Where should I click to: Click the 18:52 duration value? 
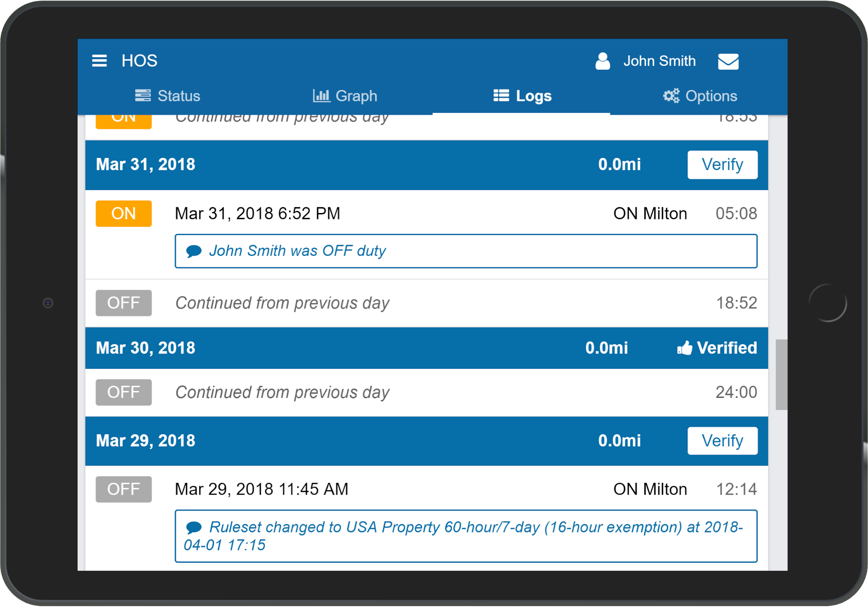(x=736, y=303)
